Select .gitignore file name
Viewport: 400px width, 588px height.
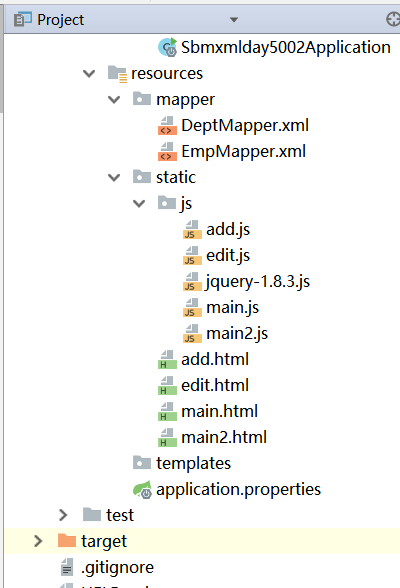(x=117, y=568)
